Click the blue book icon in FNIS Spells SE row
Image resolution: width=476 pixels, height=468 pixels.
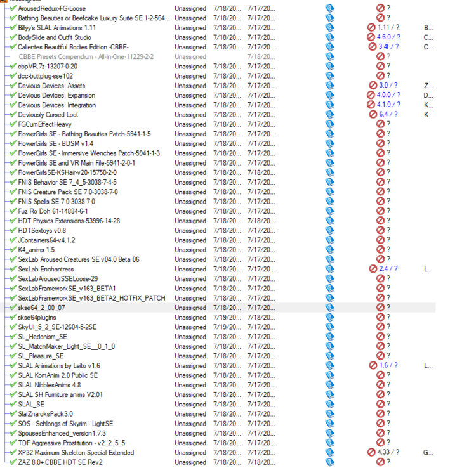[329, 202]
